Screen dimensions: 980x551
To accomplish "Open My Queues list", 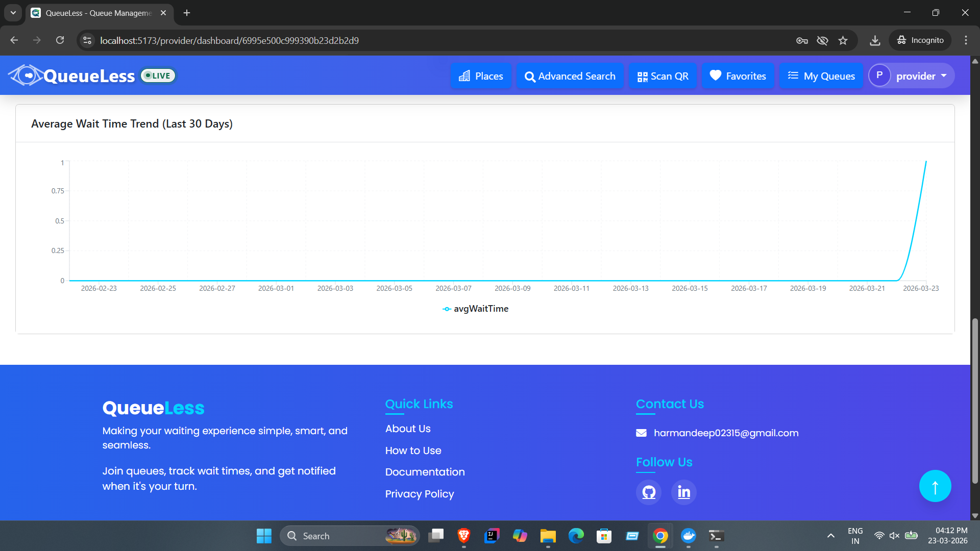I will (821, 76).
